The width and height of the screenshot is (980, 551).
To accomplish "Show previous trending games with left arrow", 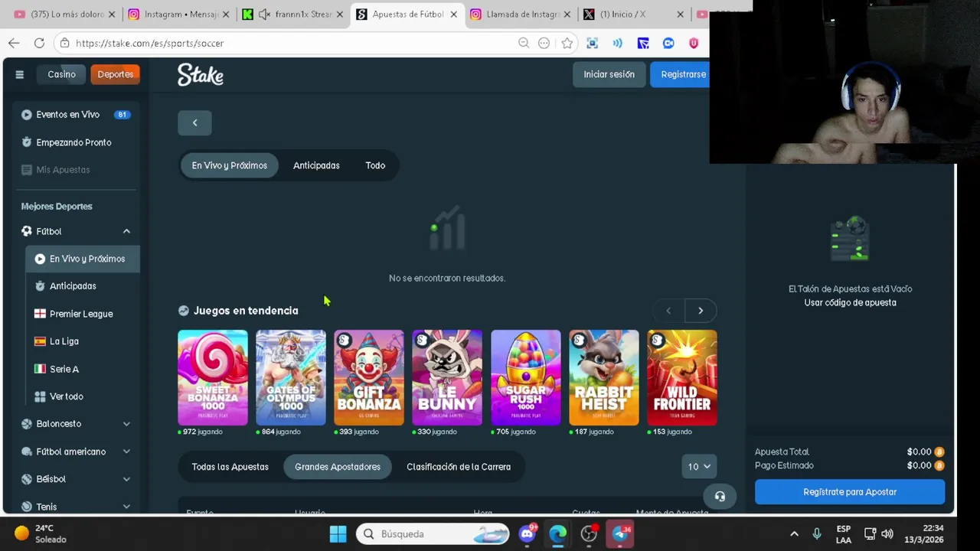I will pyautogui.click(x=668, y=311).
